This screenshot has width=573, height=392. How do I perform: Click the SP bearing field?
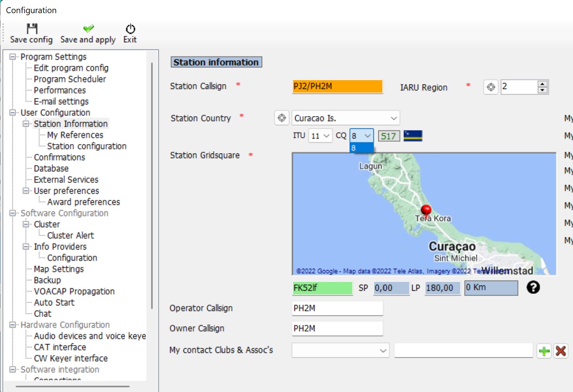[x=391, y=288]
